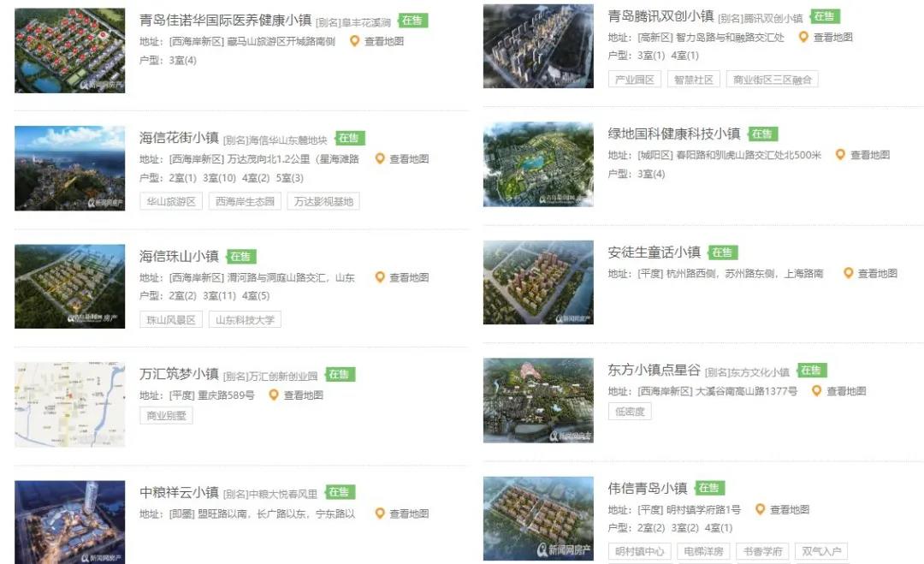Click 在售 badge beside 中粮祥云小镇
This screenshot has height=564, width=924.
tap(340, 492)
